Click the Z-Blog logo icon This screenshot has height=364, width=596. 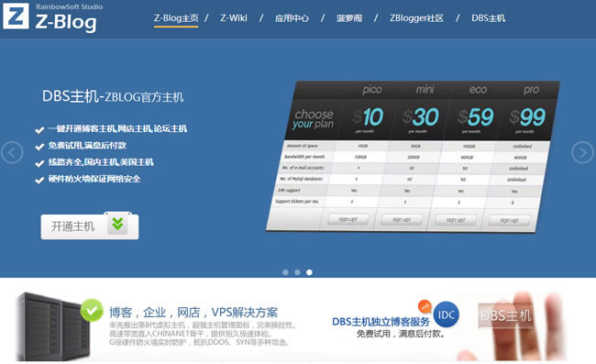click(x=16, y=16)
